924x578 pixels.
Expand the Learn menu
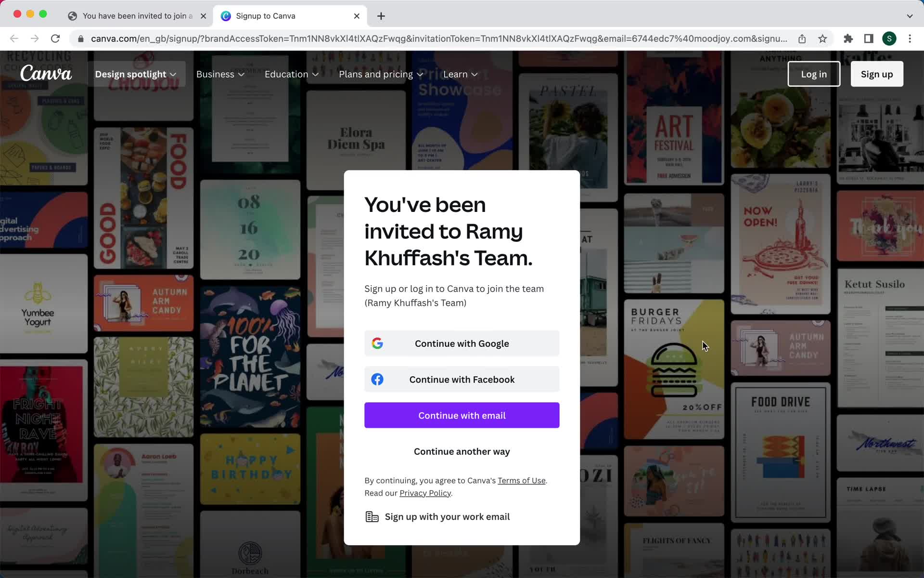point(461,74)
